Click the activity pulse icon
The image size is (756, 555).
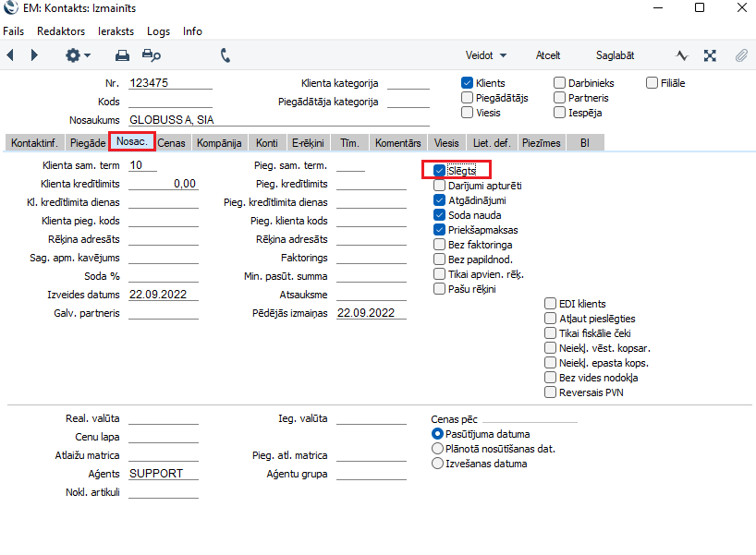(x=682, y=55)
